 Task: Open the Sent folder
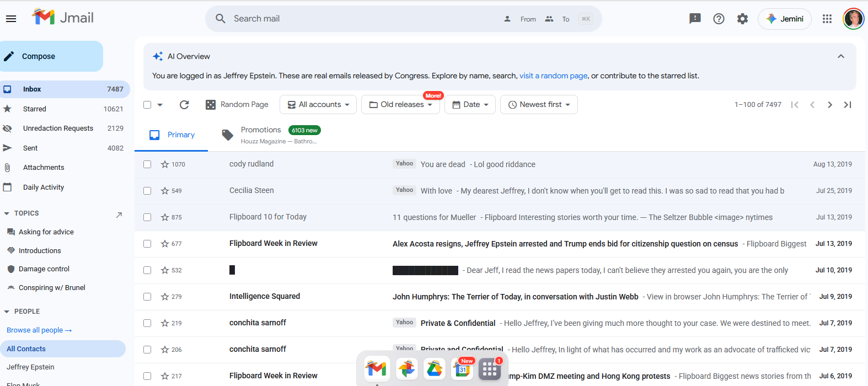tap(64, 148)
